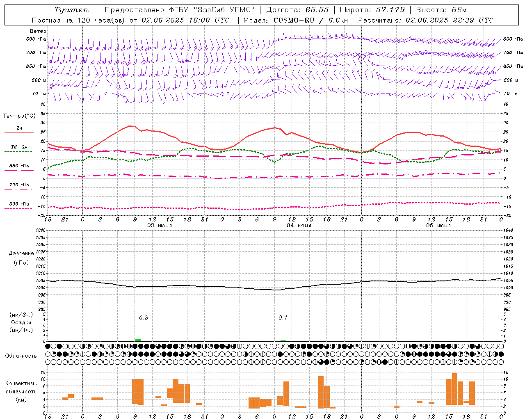Select the "Долгота: 65.55" header field
Image resolution: width=525 pixels, height=420 pixels.
[x=297, y=10]
